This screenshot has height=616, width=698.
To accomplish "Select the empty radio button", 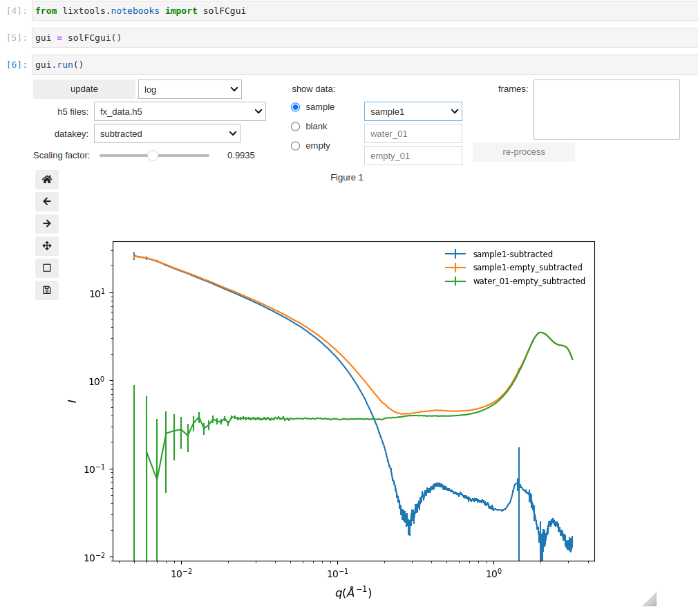I will (x=295, y=146).
